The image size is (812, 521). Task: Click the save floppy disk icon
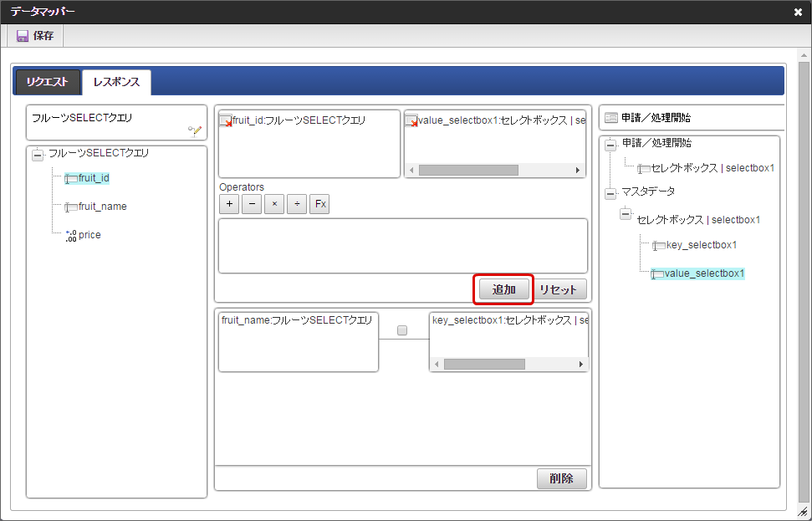tap(23, 36)
